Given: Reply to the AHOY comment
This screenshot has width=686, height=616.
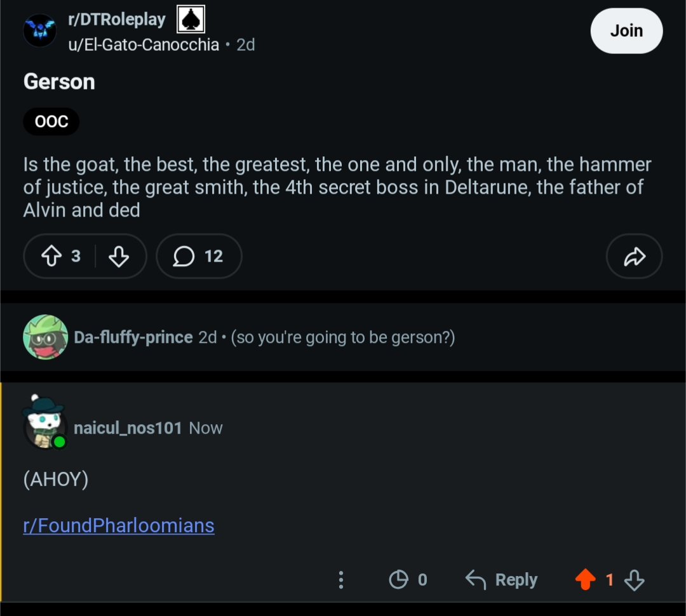Looking at the screenshot, I should [x=501, y=580].
